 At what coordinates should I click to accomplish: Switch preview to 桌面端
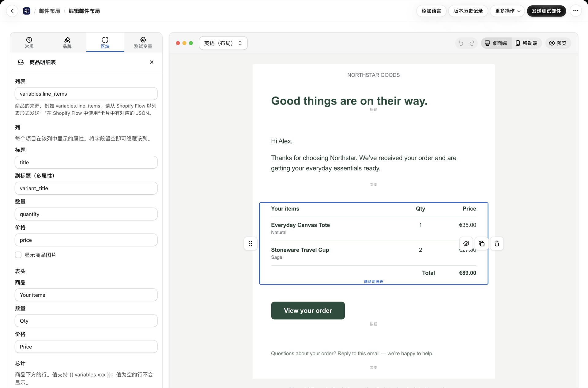pos(496,43)
